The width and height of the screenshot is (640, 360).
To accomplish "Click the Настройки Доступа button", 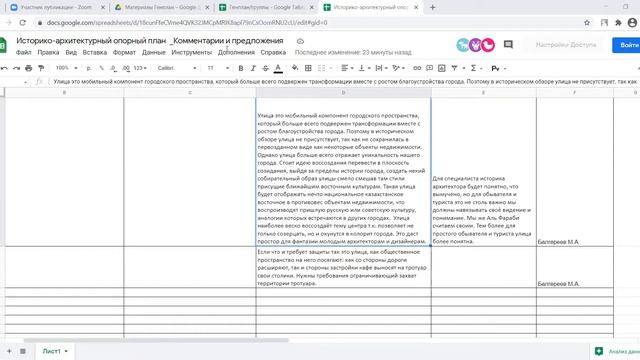I will [x=566, y=44].
